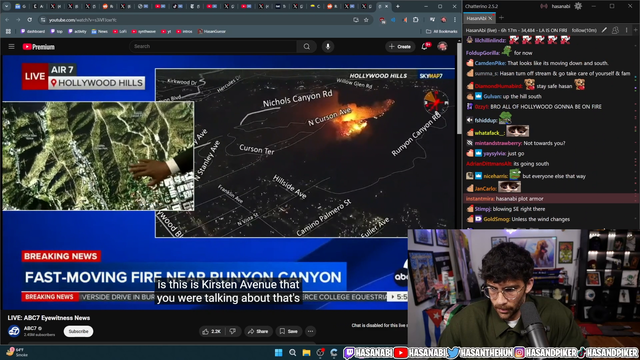This screenshot has height=360, width=640.
Task: Reload the YouTube page
Action: (x=29, y=20)
